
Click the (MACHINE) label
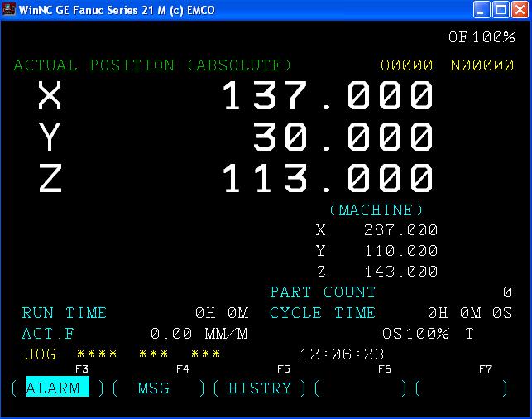(x=376, y=210)
